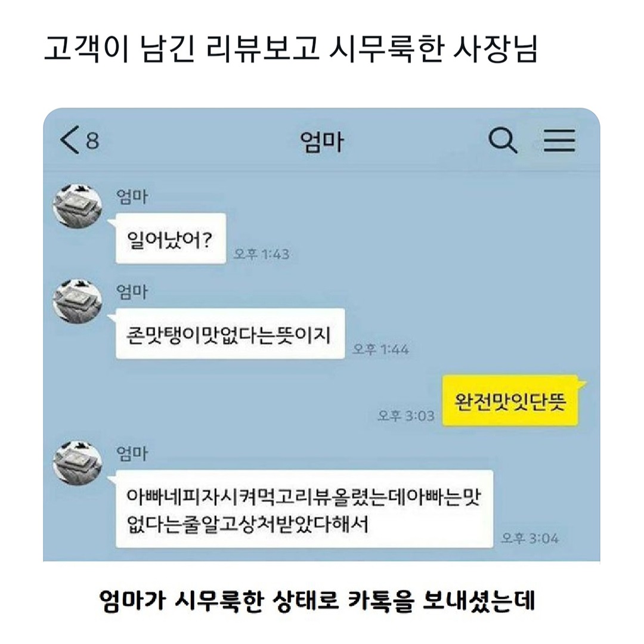Tap 엄마's avatar beside 존맛탱이 message
Viewport: 644px width, 644px height.
click(78, 301)
